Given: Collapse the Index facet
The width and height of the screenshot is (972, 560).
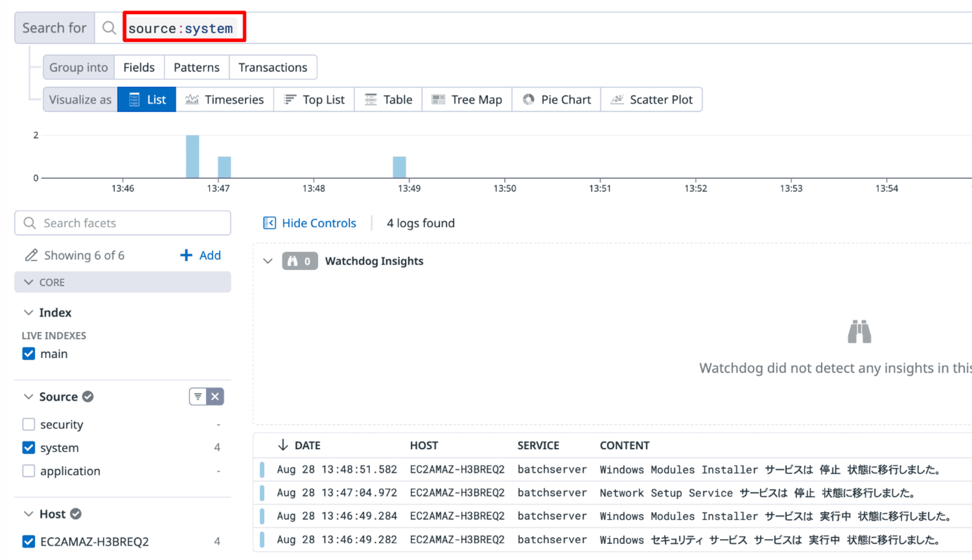Looking at the screenshot, I should (x=29, y=312).
